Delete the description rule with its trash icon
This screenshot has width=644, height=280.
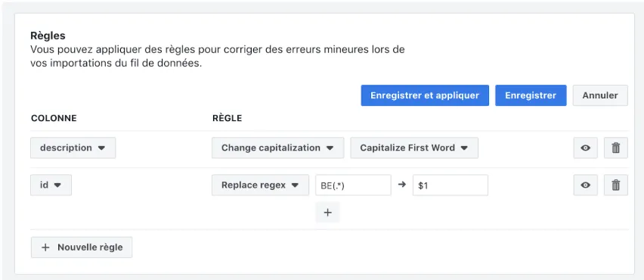pyautogui.click(x=616, y=148)
